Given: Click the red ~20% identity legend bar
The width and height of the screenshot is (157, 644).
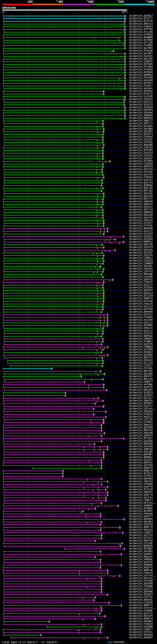Looking at the screenshot, I should [x=18, y=4].
